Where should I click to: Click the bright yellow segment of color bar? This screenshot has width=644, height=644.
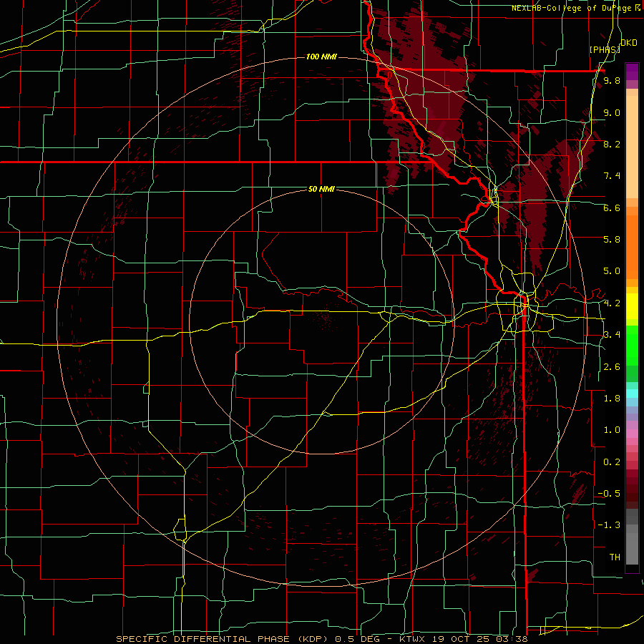(x=632, y=306)
